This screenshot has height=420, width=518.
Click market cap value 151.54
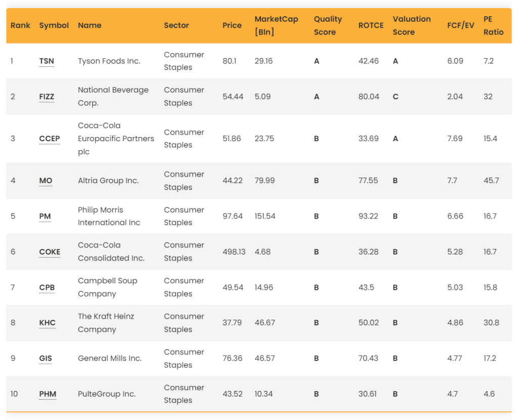[x=265, y=216]
